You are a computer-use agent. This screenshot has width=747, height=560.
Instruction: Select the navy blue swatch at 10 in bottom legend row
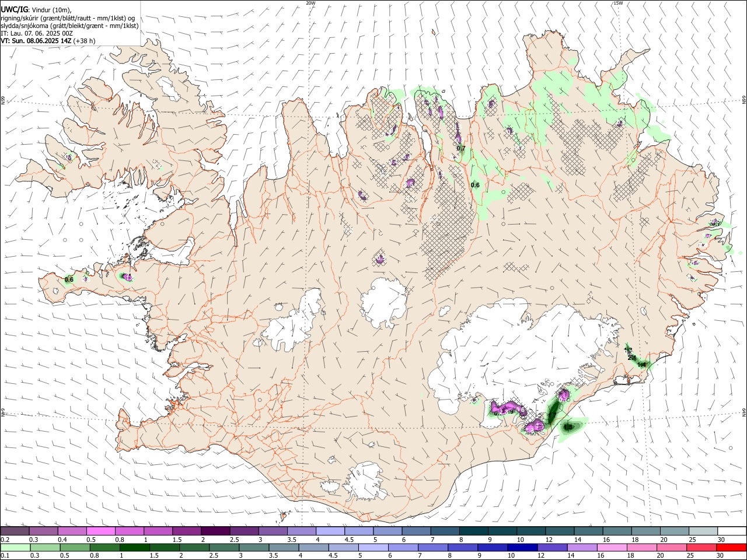(522, 548)
